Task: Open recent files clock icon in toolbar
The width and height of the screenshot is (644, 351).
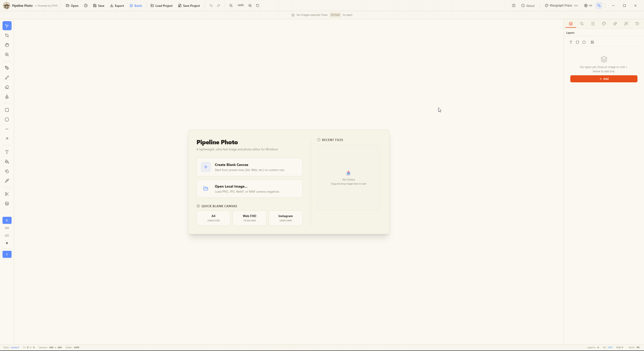Action: point(86,6)
